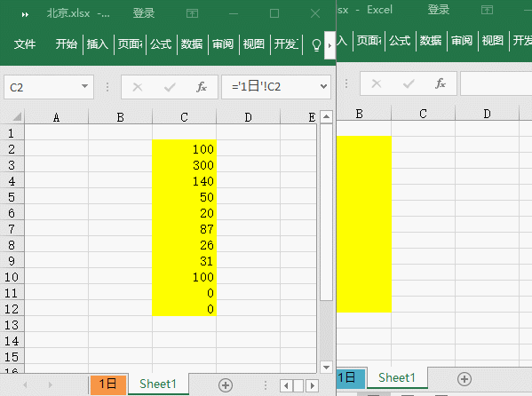Click the 登录 sign-in button in left window

tap(144, 13)
